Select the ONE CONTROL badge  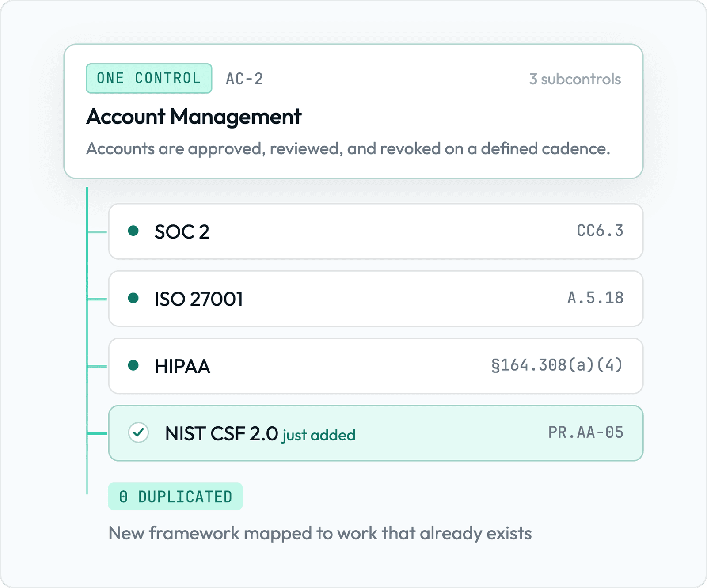pyautogui.click(x=149, y=78)
